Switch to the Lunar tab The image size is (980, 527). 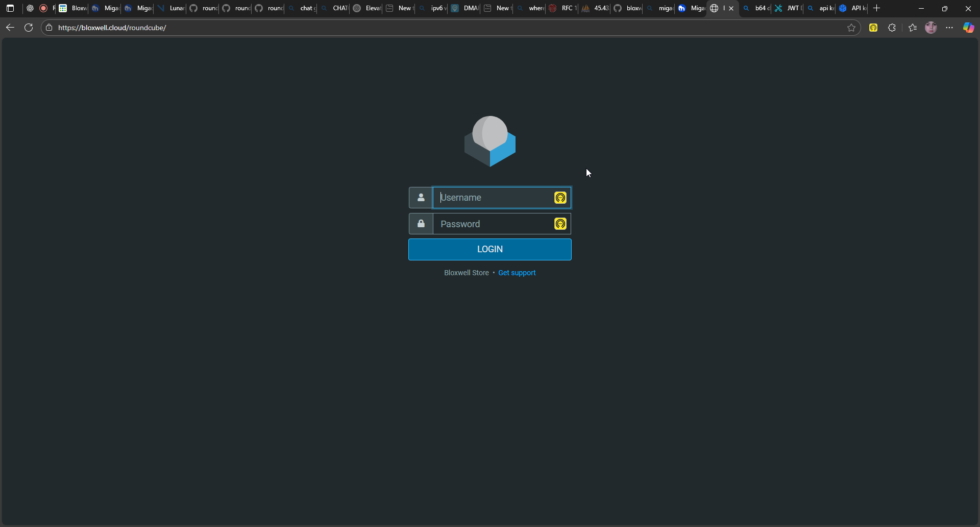pyautogui.click(x=171, y=8)
